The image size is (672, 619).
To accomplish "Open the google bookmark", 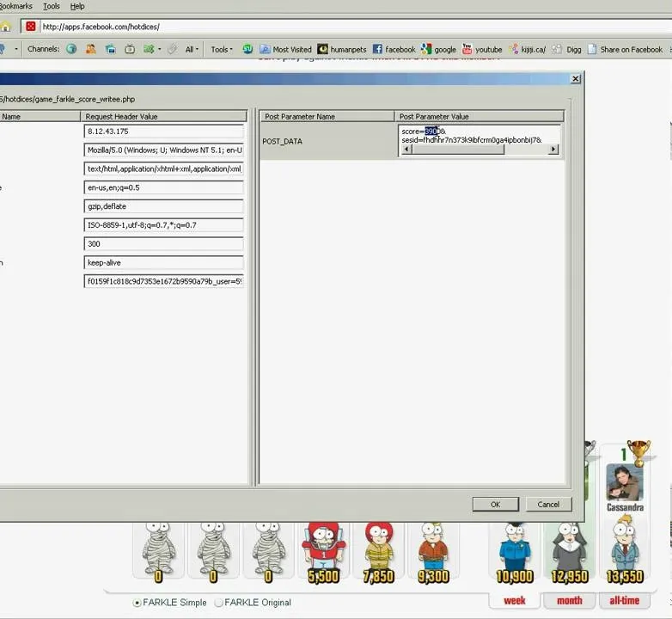I will (438, 49).
